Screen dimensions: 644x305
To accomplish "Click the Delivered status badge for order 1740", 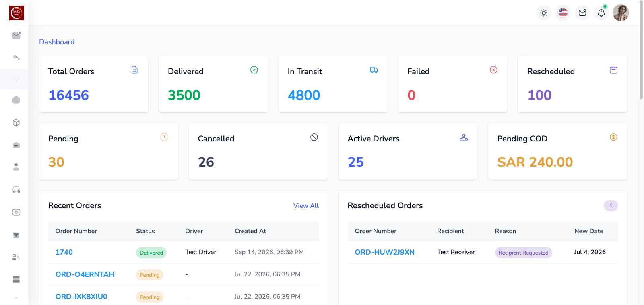I will click(151, 253).
